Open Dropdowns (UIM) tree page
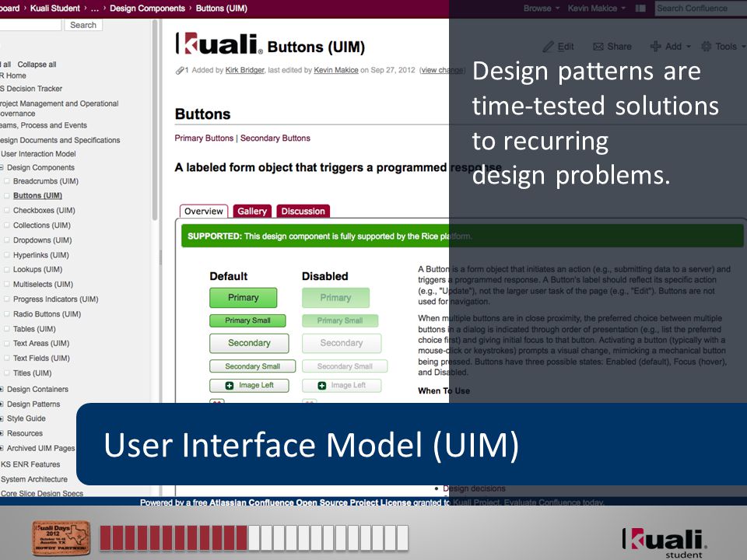Screen dimensions: 747x560 pos(42,240)
